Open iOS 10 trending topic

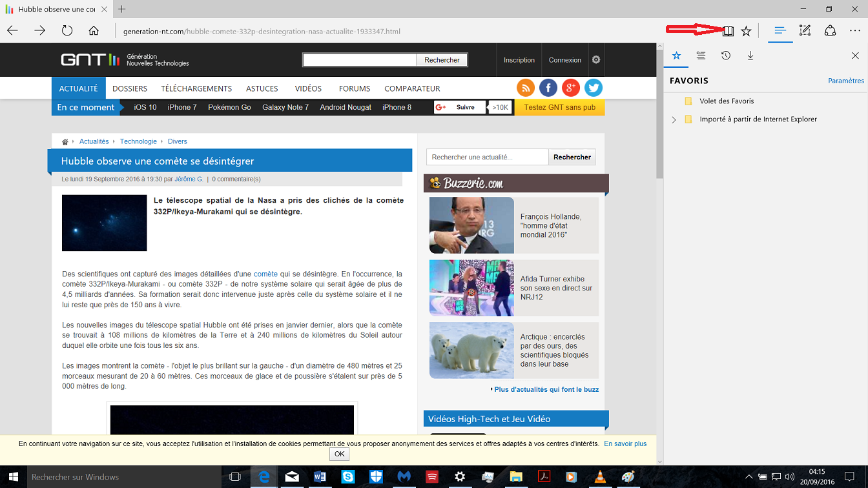coord(145,107)
